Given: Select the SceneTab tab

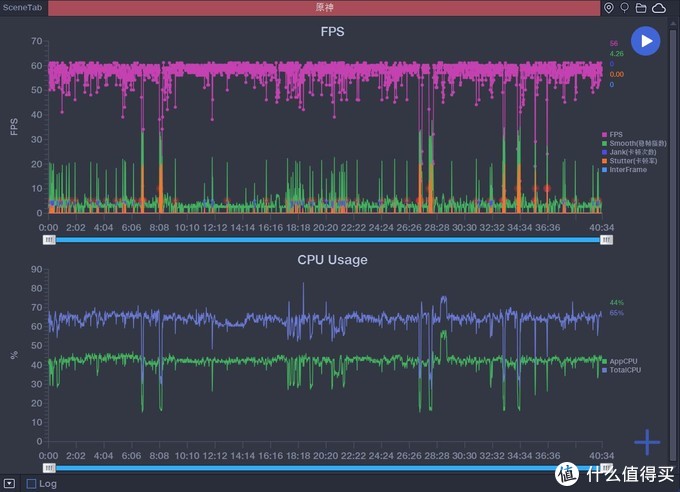Looking at the screenshot, I should (22, 8).
